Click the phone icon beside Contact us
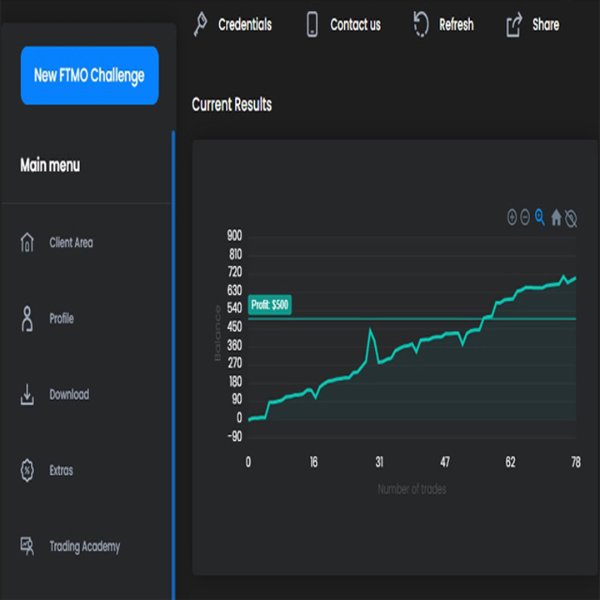600x600 pixels. click(312, 24)
